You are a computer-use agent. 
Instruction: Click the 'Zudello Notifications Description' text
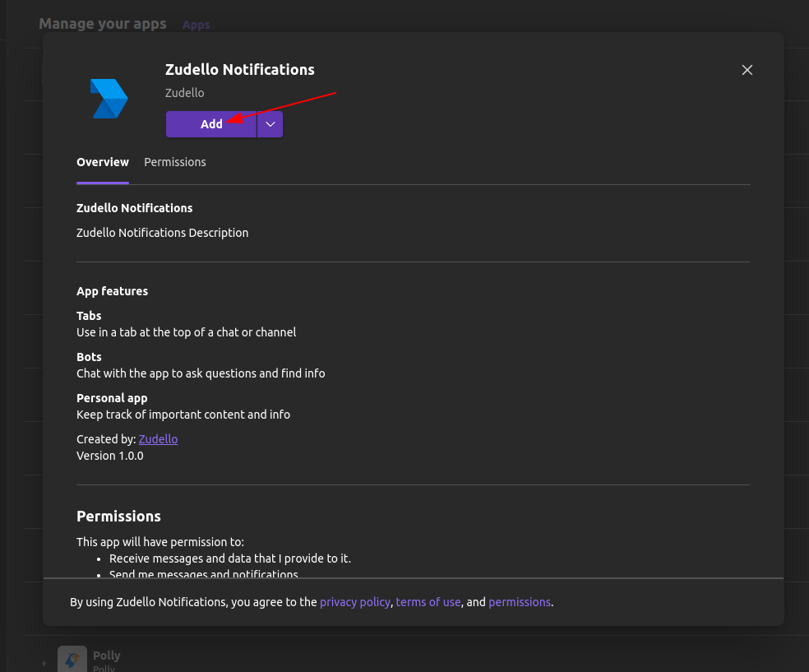[163, 233]
